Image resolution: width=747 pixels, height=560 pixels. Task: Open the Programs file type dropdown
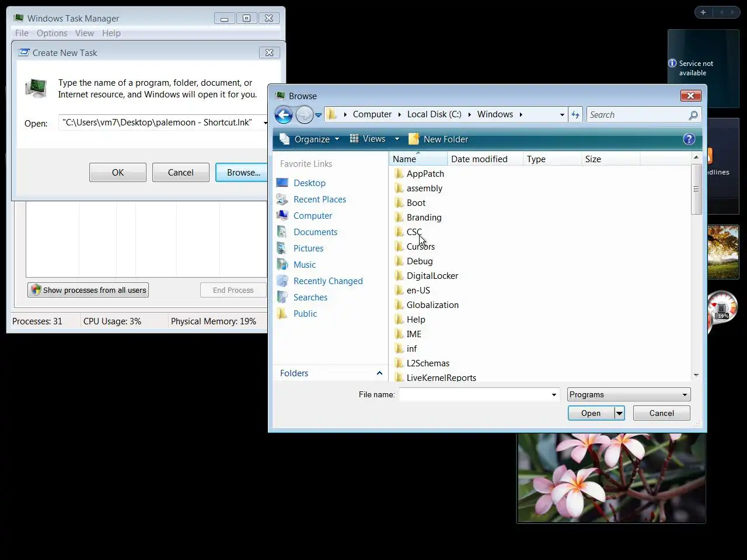(x=629, y=395)
